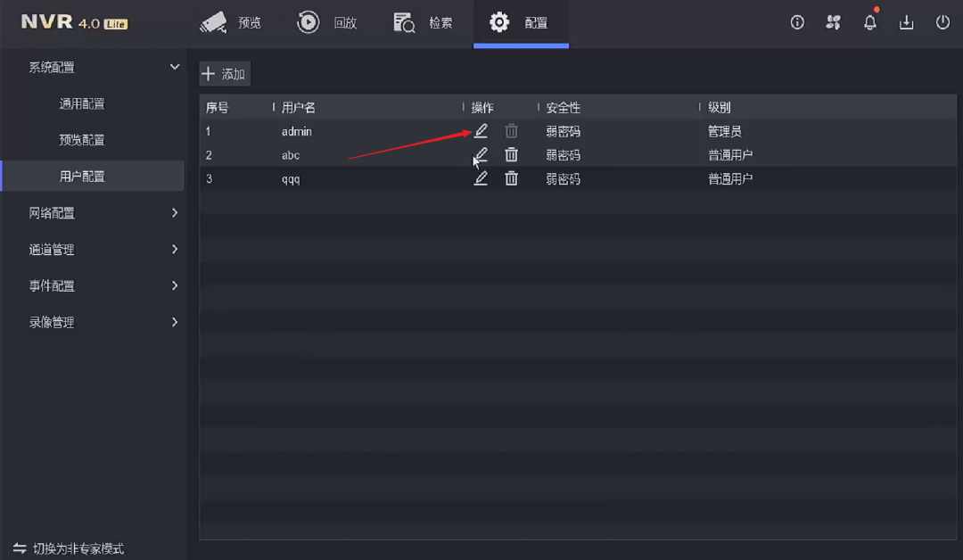Click the power shutdown icon
Screen dimensions: 963x560
click(942, 22)
